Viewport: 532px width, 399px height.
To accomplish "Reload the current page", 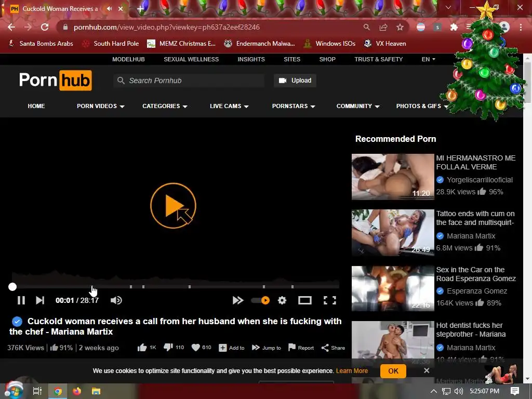I will (x=45, y=27).
